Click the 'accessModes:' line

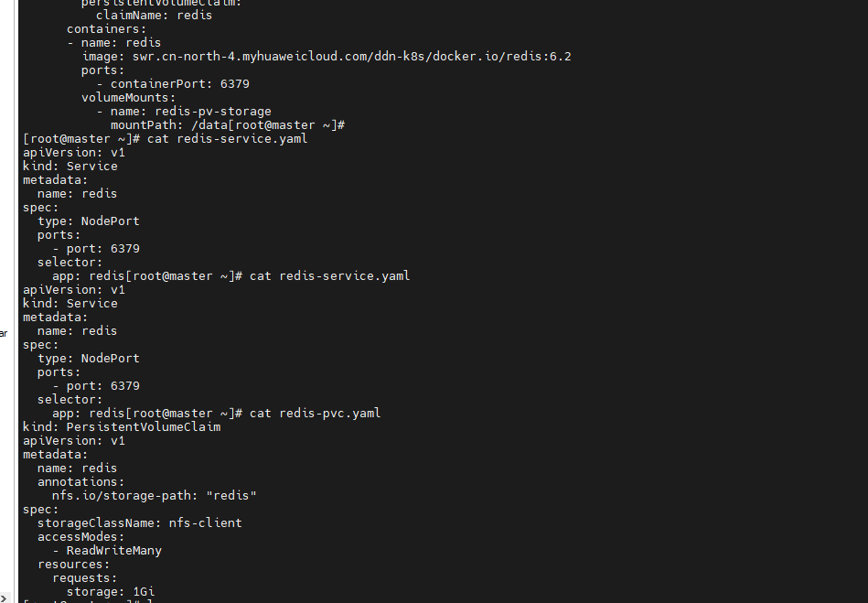click(80, 536)
